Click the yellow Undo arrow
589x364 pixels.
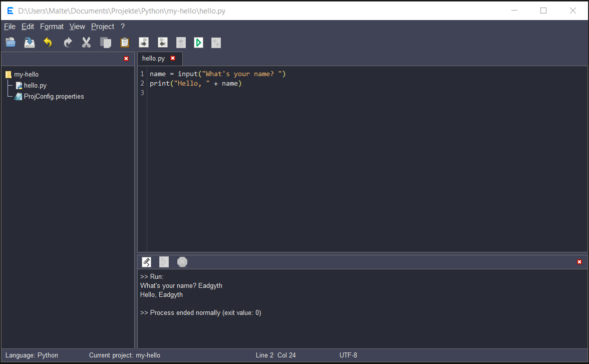point(48,43)
